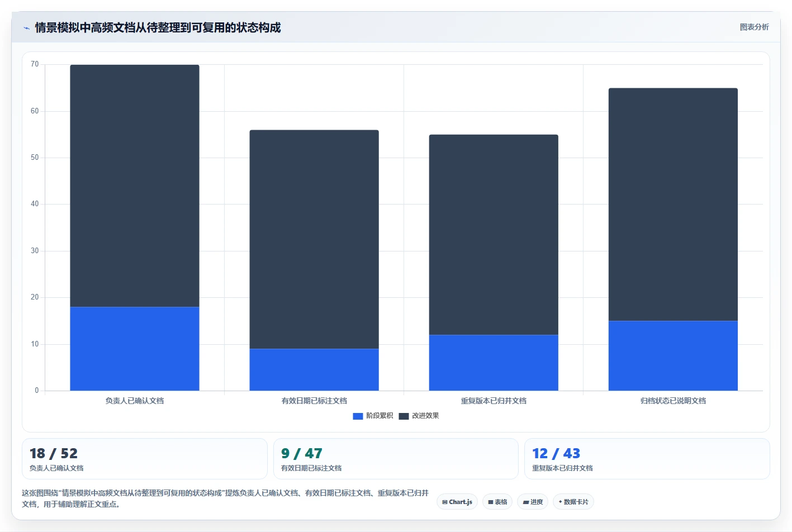Click the x-axis label 归档状态已说明文档
The height and width of the screenshot is (532, 792).
[x=673, y=401]
